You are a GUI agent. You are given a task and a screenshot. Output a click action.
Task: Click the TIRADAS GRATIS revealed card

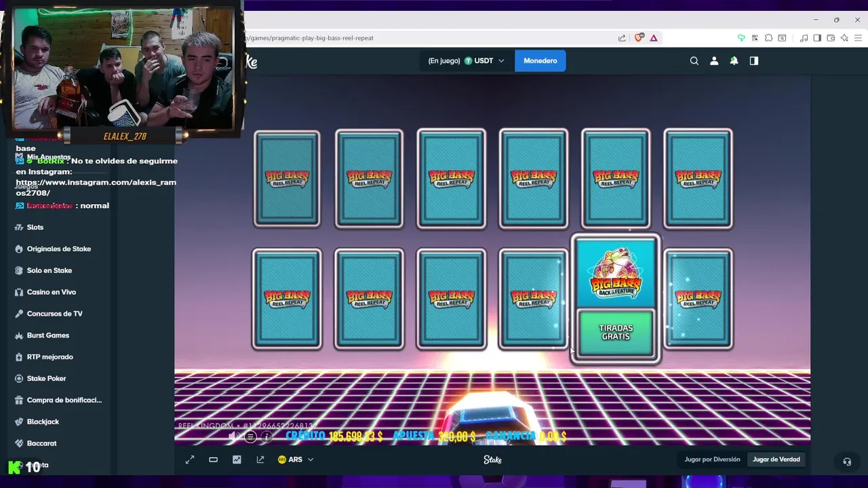616,333
